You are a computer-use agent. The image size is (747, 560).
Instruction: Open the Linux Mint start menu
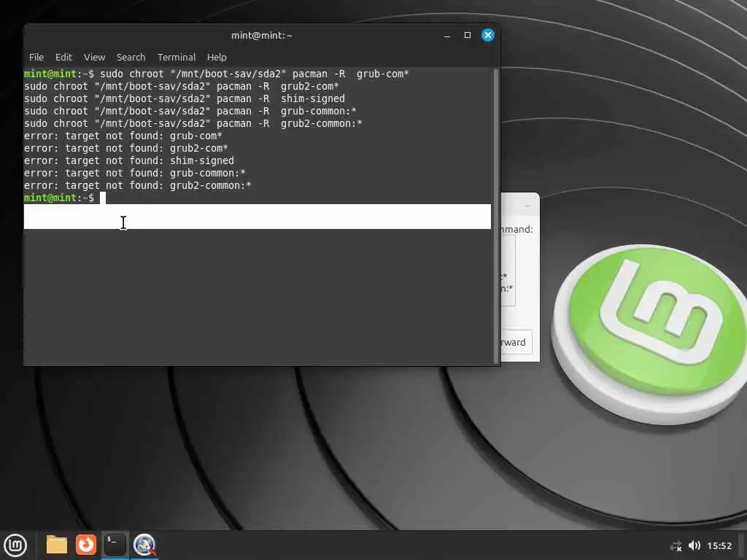pos(15,545)
